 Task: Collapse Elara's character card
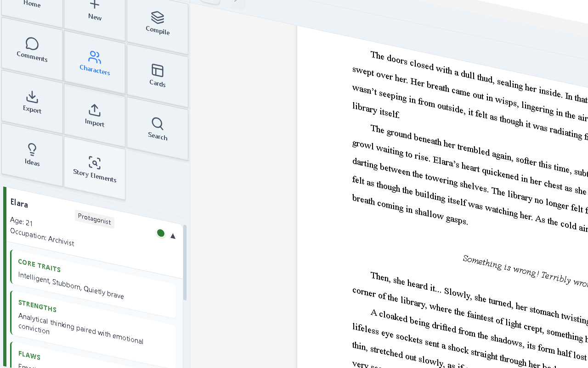click(x=173, y=236)
